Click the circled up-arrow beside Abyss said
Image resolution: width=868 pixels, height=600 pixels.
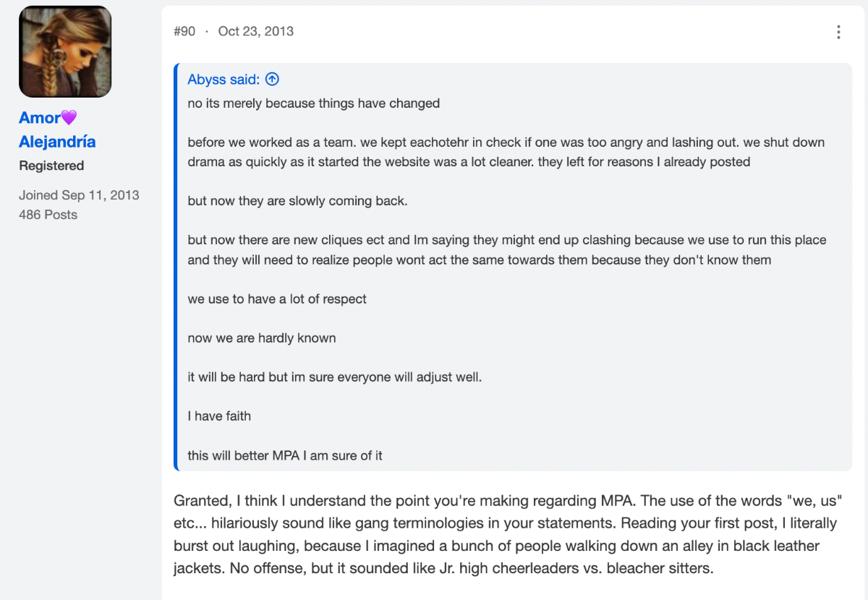pos(272,80)
